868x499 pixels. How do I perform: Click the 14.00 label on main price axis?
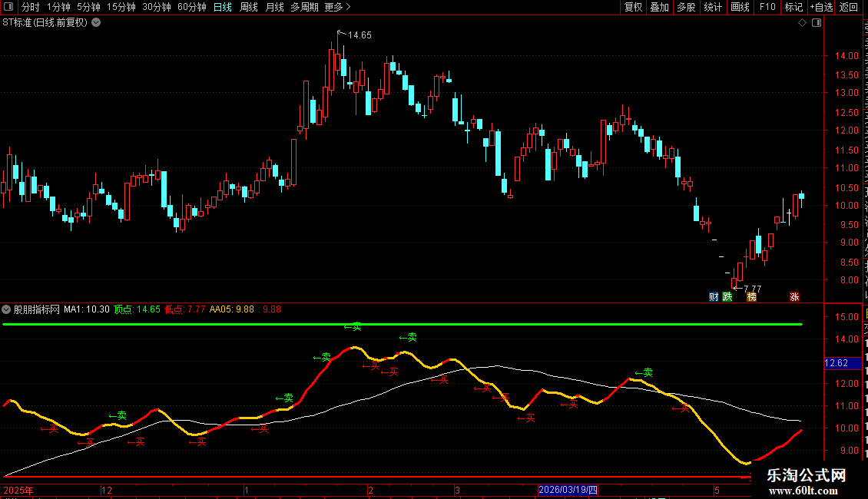(x=846, y=56)
